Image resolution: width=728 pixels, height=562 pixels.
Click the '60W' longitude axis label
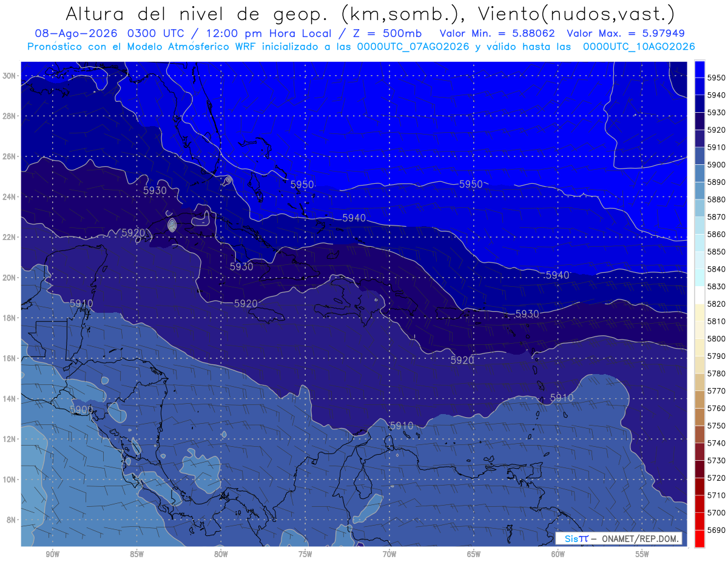[558, 554]
